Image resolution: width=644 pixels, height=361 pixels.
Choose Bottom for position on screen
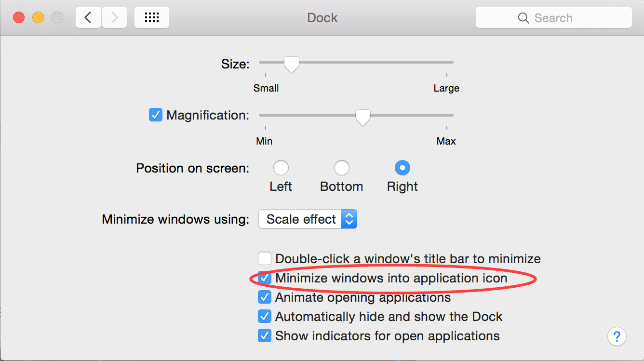[x=342, y=168]
